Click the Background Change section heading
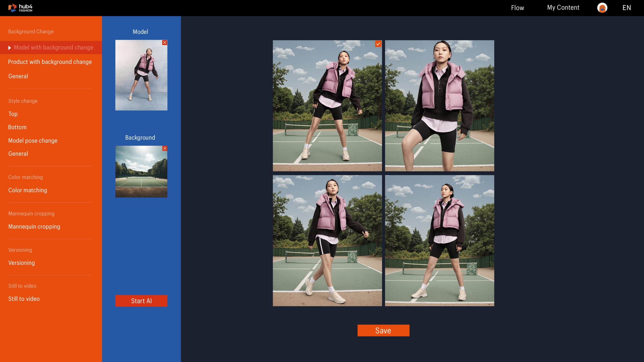644x362 pixels. click(31, 32)
